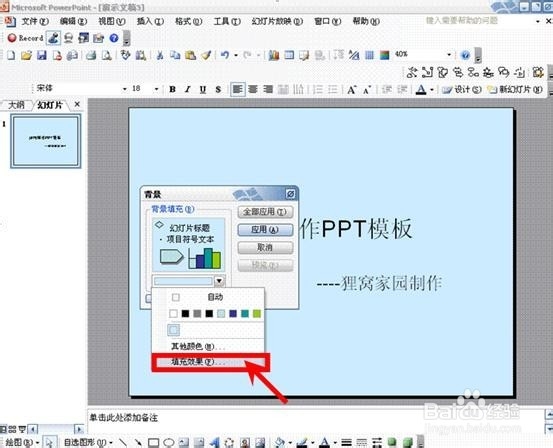The width and height of the screenshot is (553, 448).
Task: Expand the undo history dropdown arrow
Action: tap(236, 55)
